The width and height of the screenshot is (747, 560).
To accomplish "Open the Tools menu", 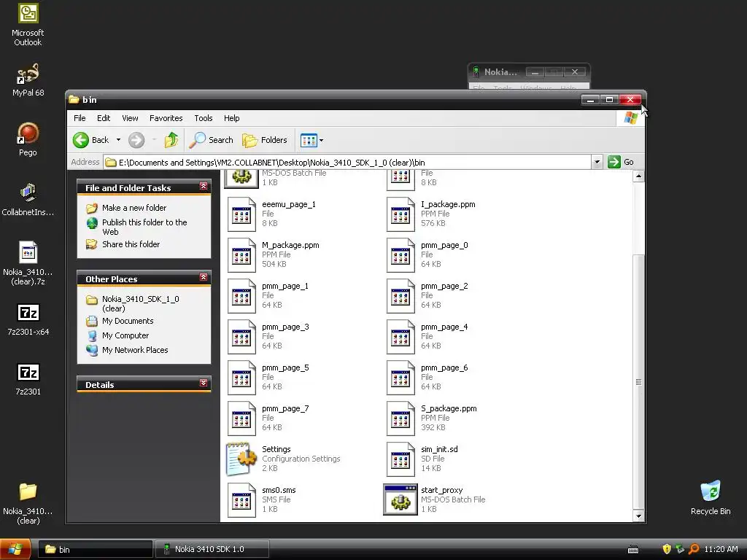I will click(x=203, y=118).
